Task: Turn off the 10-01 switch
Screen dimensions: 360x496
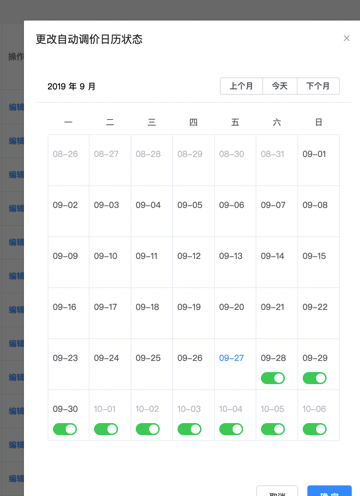Action: [x=106, y=429]
